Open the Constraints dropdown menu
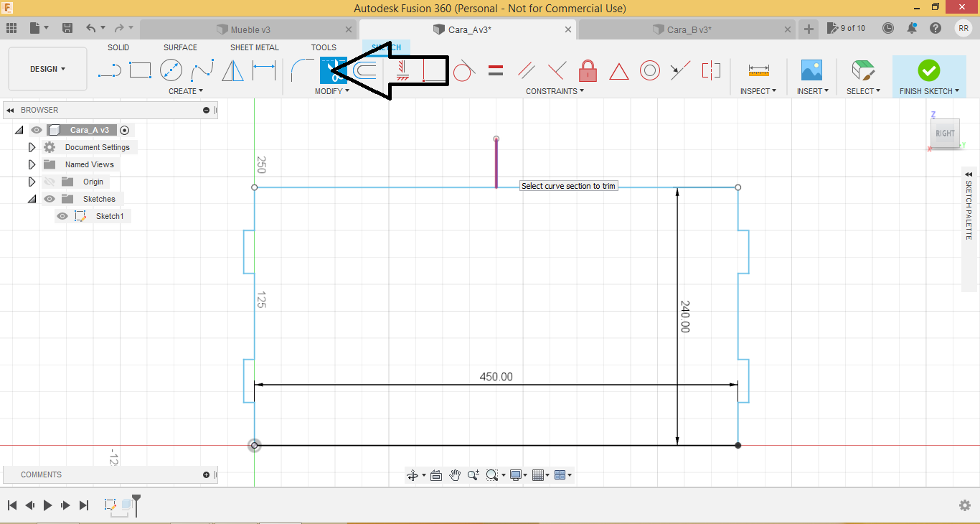The image size is (980, 524). tap(555, 91)
